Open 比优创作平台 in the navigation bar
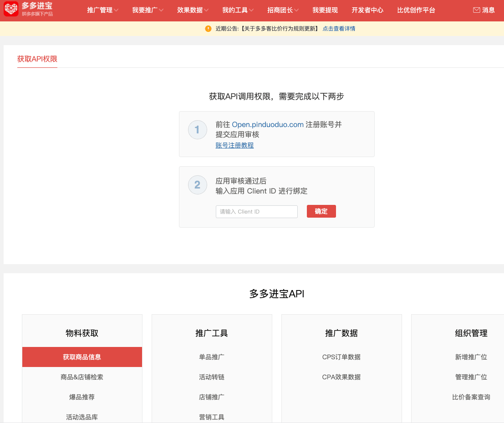504x423 pixels. [x=416, y=10]
